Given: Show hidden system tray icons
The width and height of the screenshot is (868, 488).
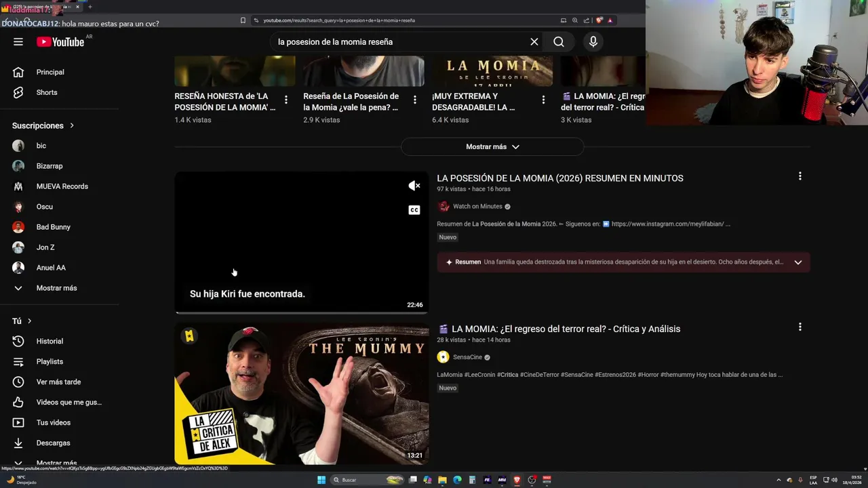Looking at the screenshot, I should (778, 480).
